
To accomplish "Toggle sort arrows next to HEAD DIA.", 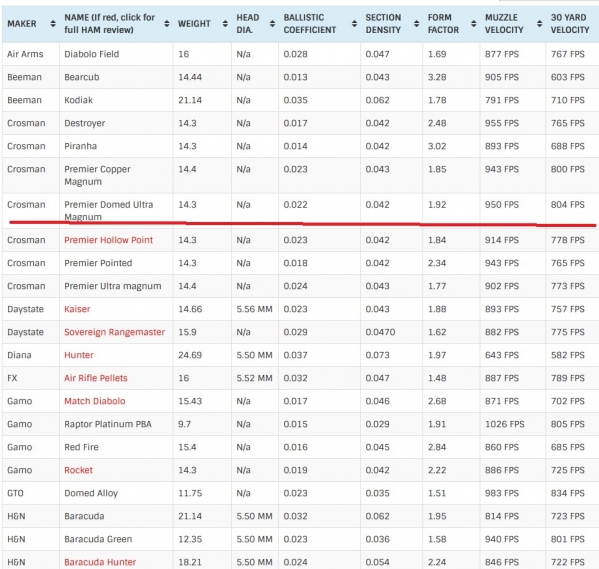I will (x=272, y=24).
